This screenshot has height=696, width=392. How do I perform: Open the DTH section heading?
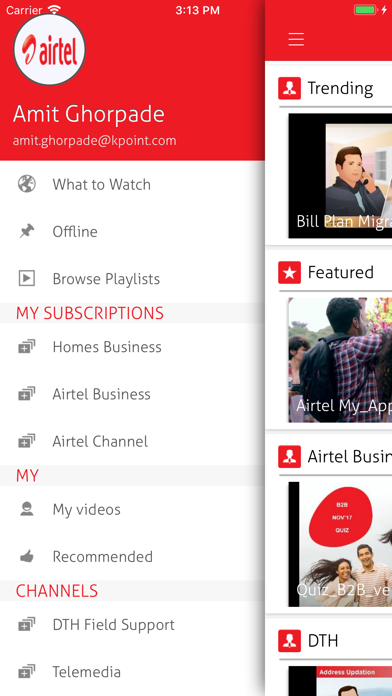coord(323,641)
